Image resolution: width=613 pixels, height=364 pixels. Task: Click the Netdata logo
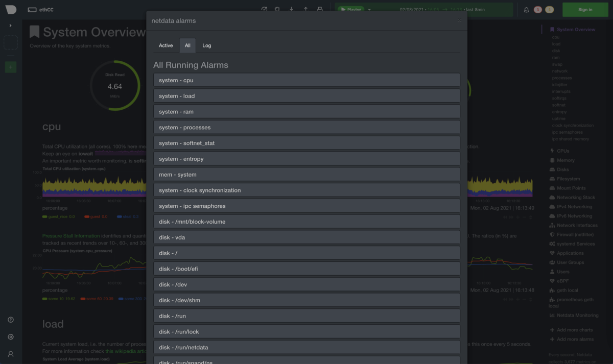(11, 10)
